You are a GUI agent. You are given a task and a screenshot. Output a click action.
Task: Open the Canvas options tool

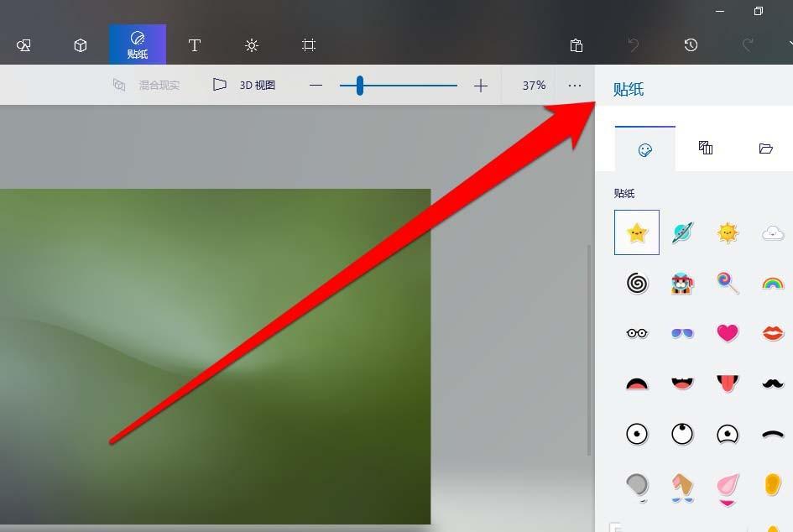[x=309, y=45]
